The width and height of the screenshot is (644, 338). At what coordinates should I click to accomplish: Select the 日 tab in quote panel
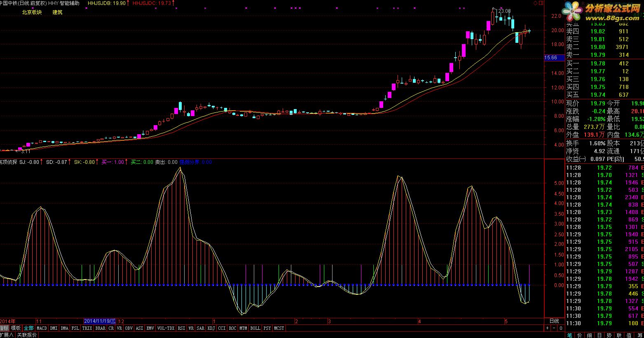point(600,335)
